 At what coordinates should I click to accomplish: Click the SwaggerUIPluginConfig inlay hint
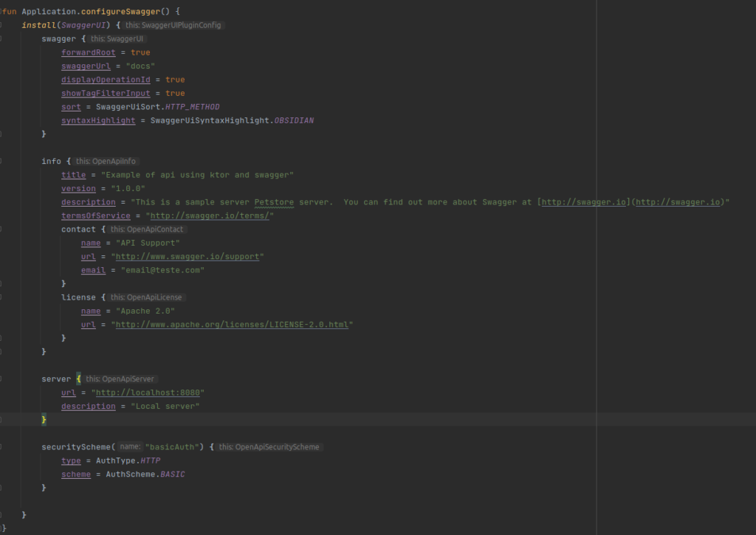pyautogui.click(x=173, y=25)
